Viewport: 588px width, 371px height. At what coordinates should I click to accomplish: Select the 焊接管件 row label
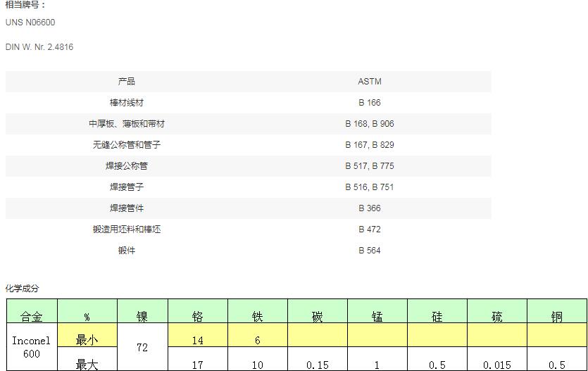point(126,208)
